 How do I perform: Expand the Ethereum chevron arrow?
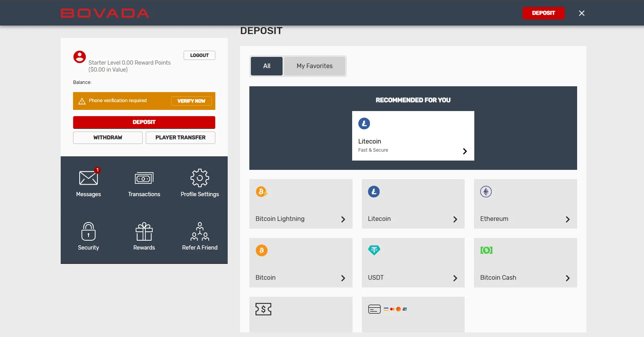(x=567, y=219)
